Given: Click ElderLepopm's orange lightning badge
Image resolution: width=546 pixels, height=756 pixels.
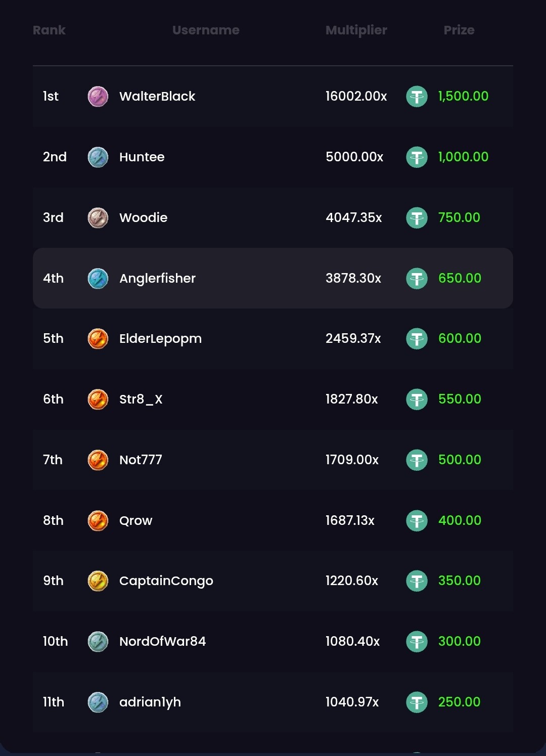Looking at the screenshot, I should click(x=98, y=339).
